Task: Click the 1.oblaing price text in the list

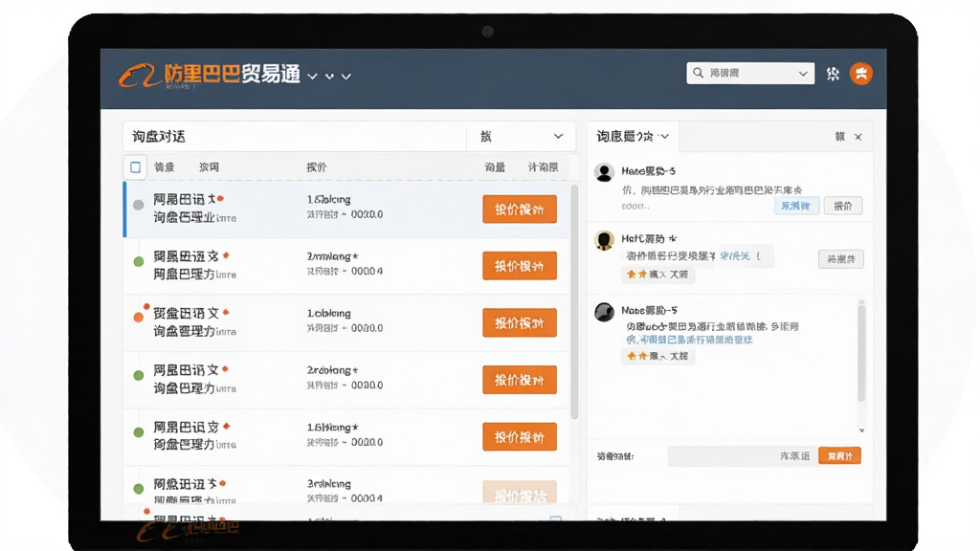Action: [x=329, y=313]
